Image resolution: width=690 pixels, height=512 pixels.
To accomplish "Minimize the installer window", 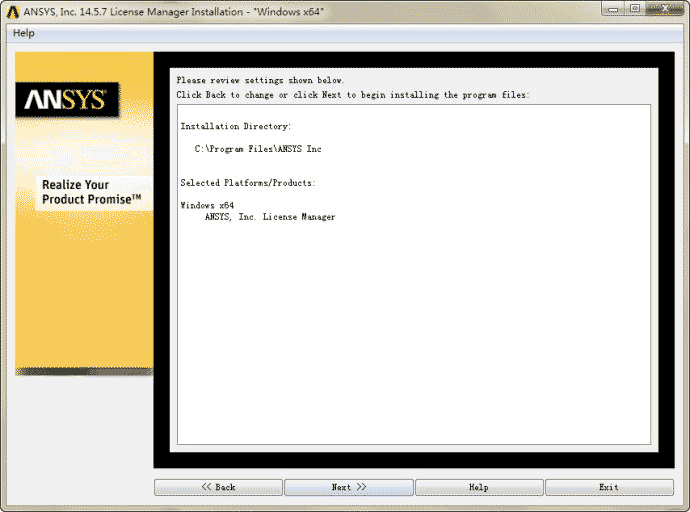I will point(613,8).
